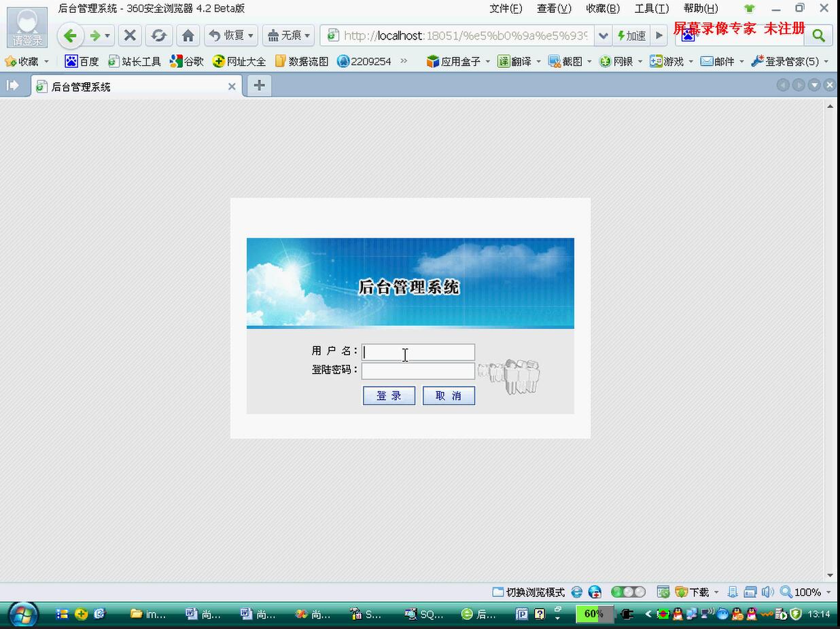Click the status bar speaker mute icon

(x=767, y=592)
